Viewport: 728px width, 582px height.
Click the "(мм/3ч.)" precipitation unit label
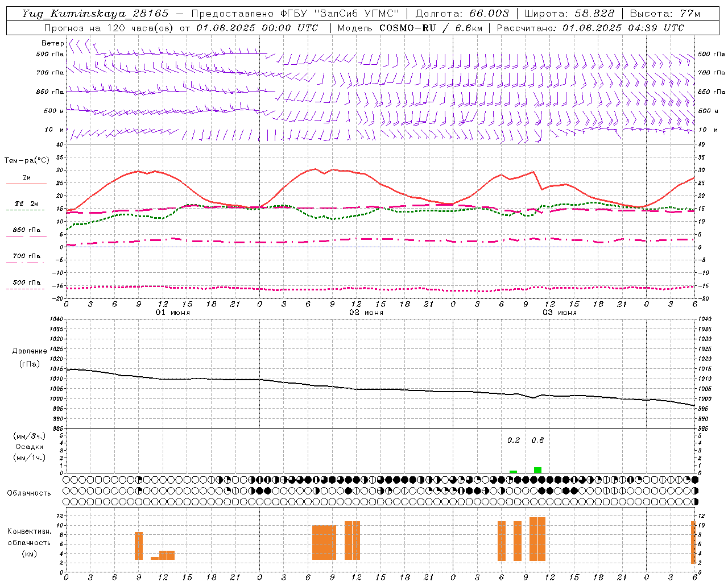[30, 436]
